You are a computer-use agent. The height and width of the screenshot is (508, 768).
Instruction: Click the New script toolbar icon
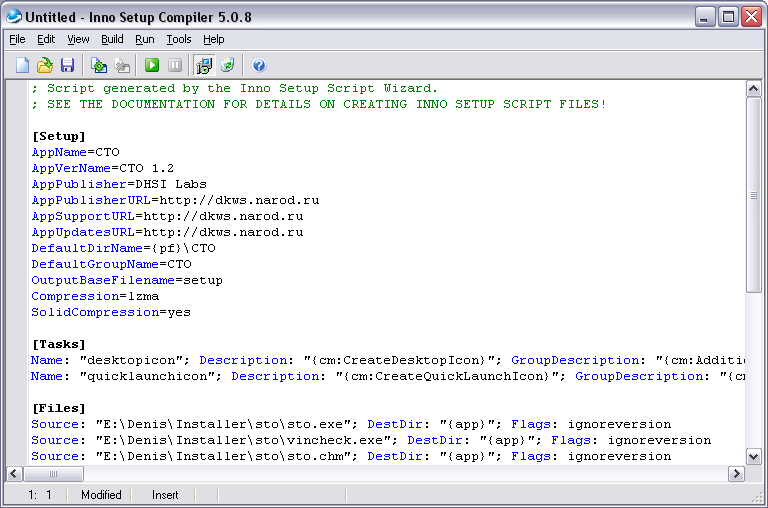point(22,65)
